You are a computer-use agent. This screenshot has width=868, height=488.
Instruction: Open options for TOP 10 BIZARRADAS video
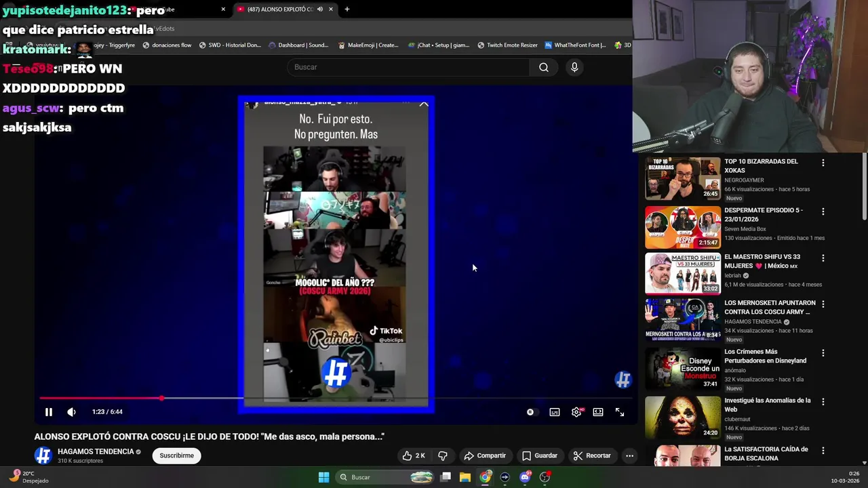click(x=823, y=163)
